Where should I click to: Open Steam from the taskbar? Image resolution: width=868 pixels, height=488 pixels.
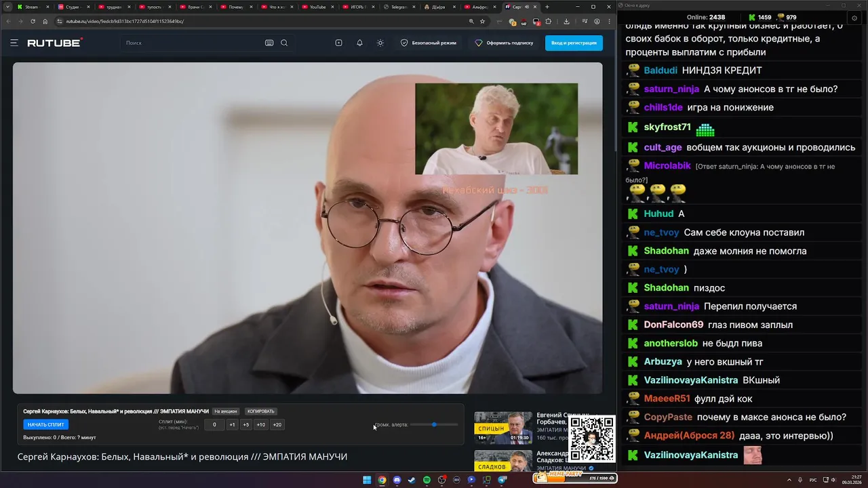(x=412, y=480)
